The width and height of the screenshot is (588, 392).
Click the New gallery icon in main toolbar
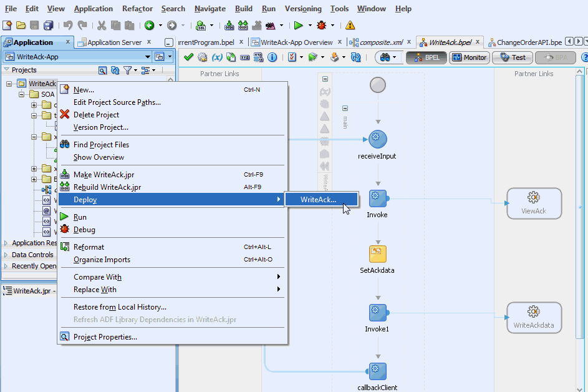coord(7,25)
